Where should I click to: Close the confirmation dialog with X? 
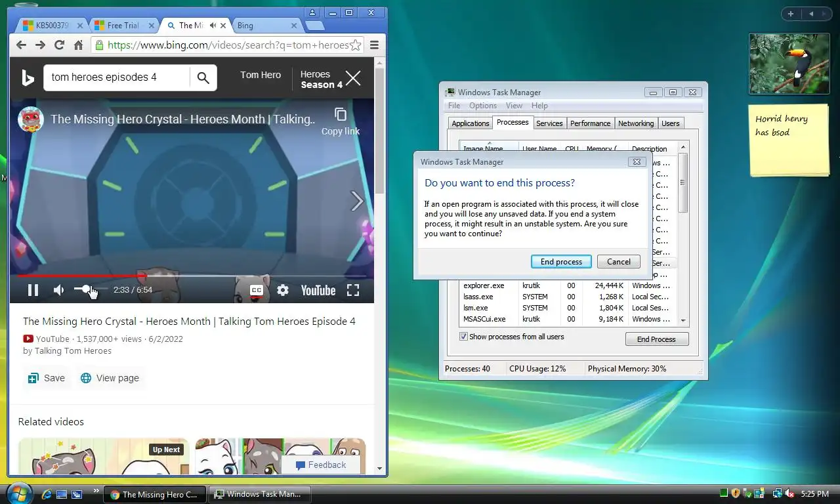tap(636, 161)
